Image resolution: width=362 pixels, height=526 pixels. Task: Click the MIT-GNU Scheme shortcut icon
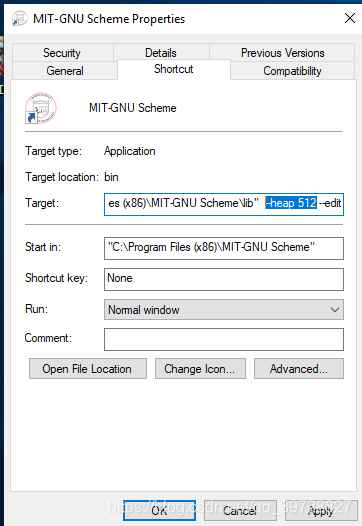click(41, 108)
